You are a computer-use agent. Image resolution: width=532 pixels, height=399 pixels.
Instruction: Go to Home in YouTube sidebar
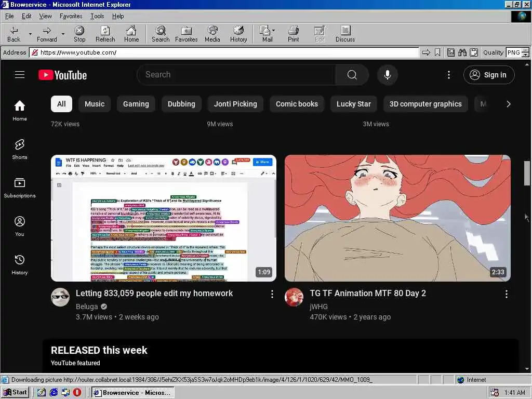point(20,111)
